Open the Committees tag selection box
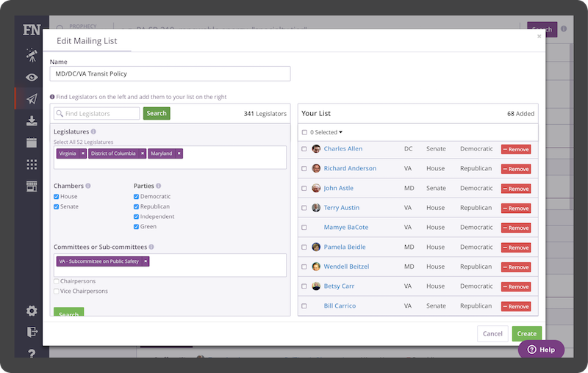Image resolution: width=588 pixels, height=373 pixels. click(171, 266)
